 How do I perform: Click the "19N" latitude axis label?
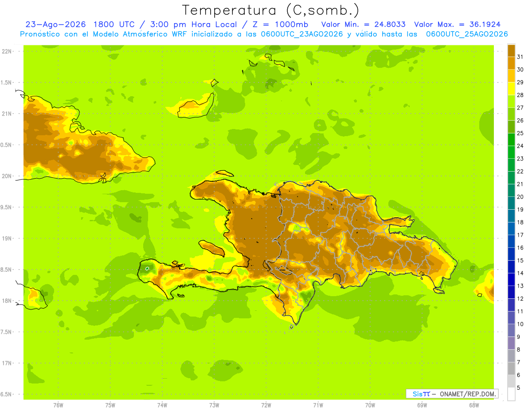click(x=7, y=238)
